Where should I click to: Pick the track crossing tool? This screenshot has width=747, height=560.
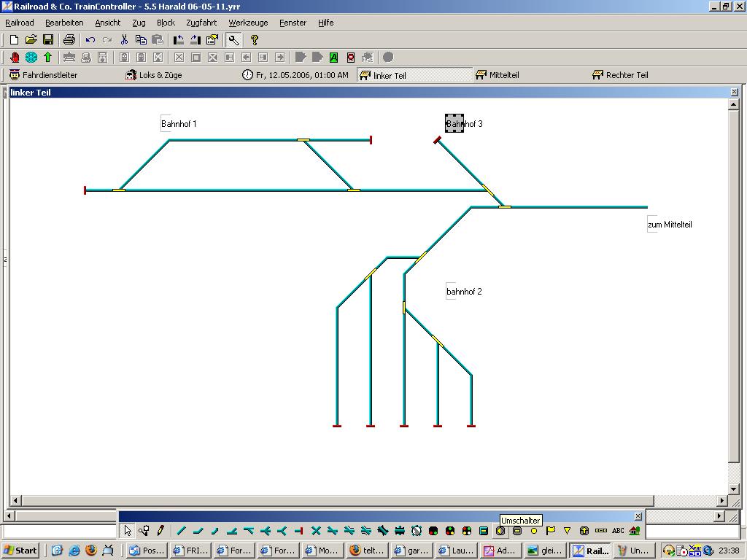[x=316, y=531]
